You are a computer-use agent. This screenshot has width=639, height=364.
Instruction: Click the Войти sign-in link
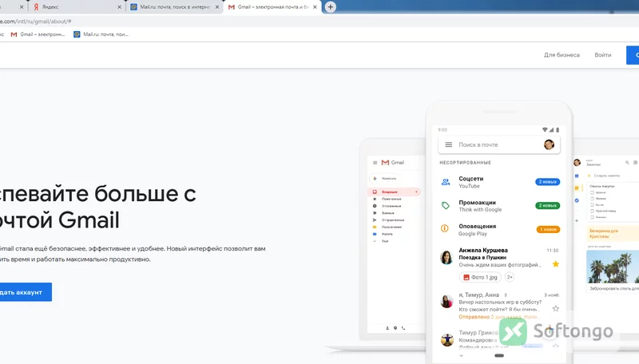(x=603, y=55)
